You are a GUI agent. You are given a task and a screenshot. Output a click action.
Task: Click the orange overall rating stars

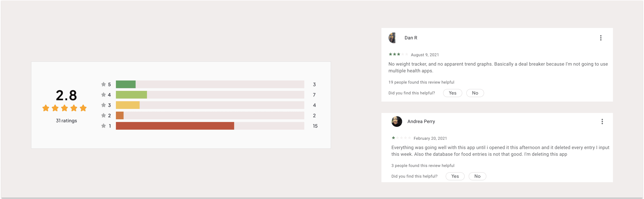[x=64, y=108]
